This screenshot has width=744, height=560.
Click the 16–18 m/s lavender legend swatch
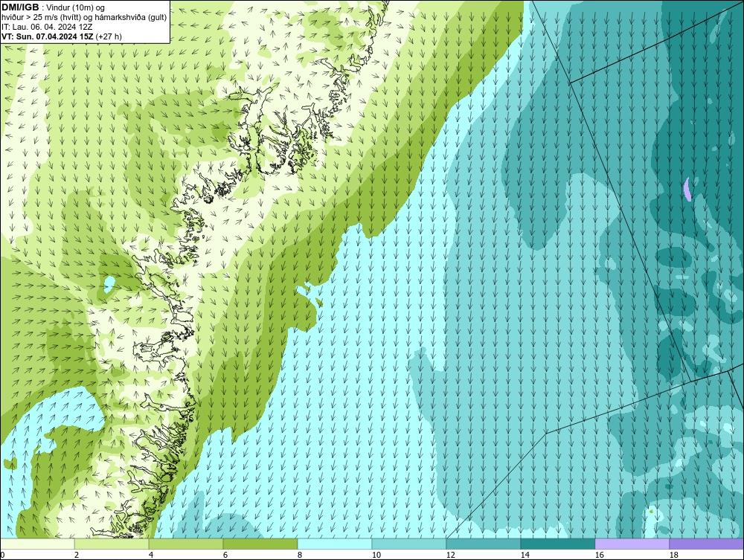[x=632, y=544]
